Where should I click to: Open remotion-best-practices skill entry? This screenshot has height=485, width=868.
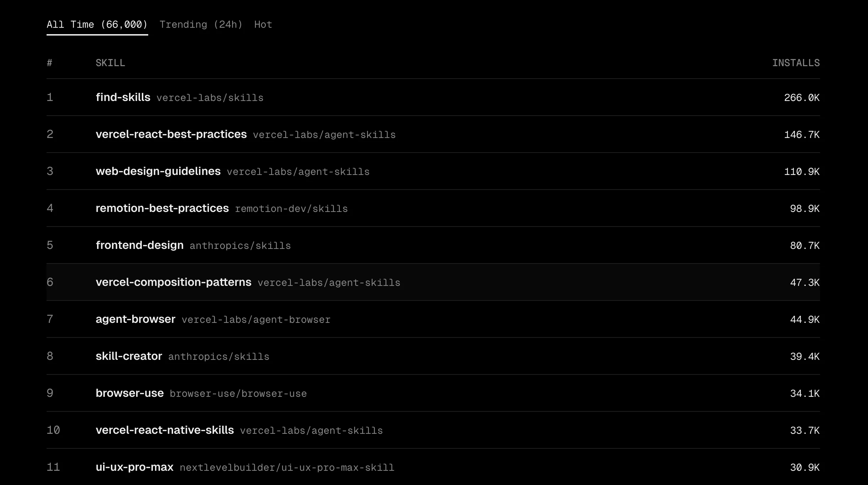[x=162, y=208]
